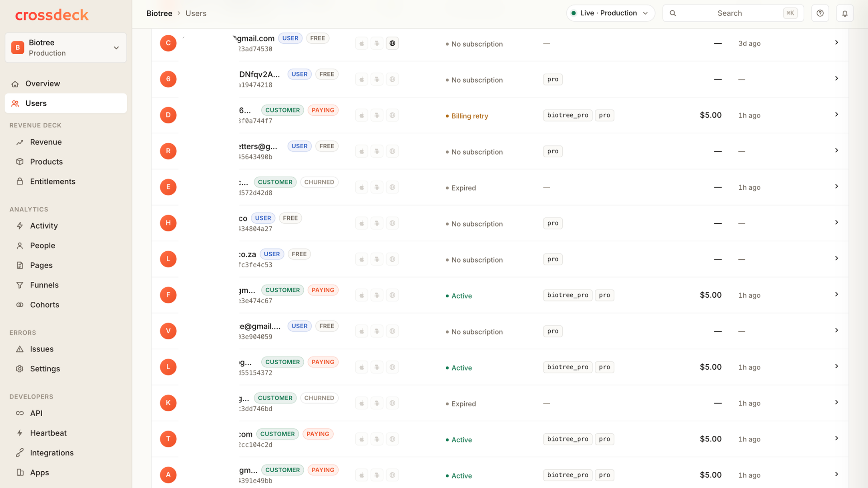Click the PAYING badge in row f0a744f7
Screen dimensions: 868x488
[x=323, y=110]
